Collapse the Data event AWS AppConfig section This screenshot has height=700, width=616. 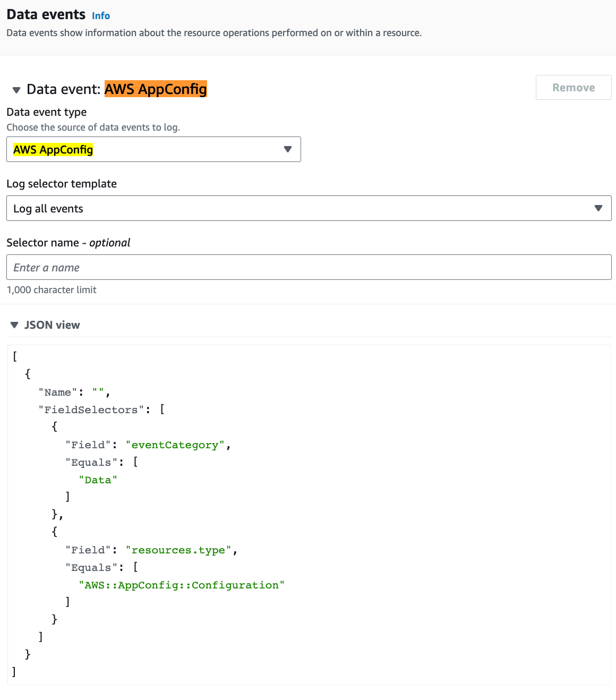[16, 90]
